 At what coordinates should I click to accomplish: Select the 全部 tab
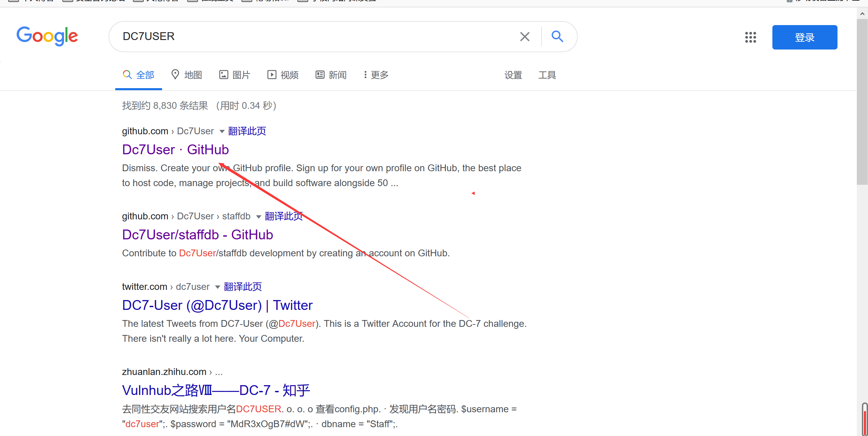(x=139, y=75)
